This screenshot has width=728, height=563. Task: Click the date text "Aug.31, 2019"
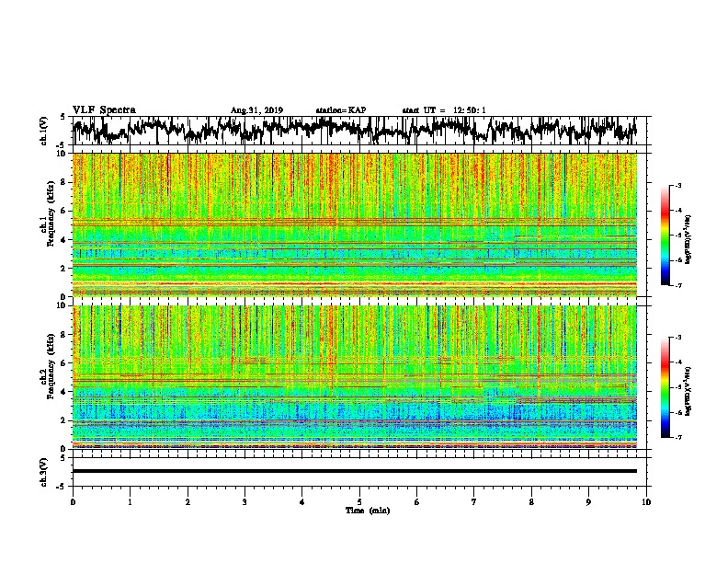[x=256, y=110]
